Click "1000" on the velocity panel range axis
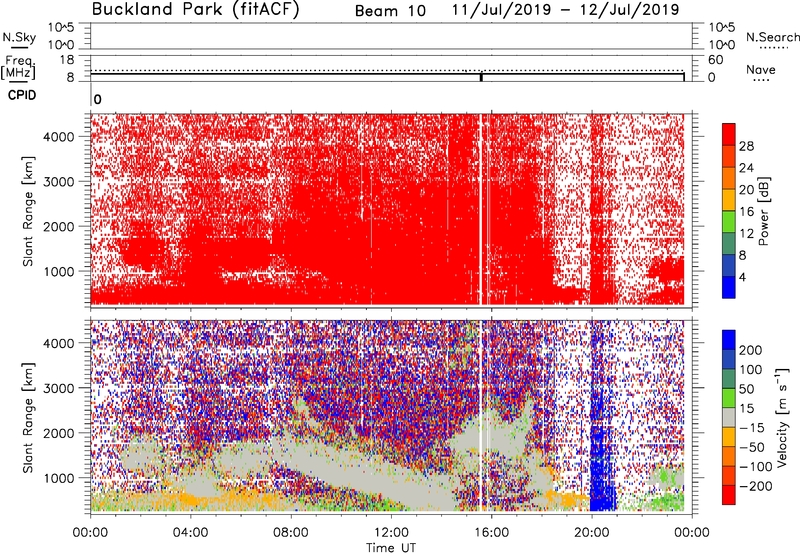 pyautogui.click(x=59, y=478)
